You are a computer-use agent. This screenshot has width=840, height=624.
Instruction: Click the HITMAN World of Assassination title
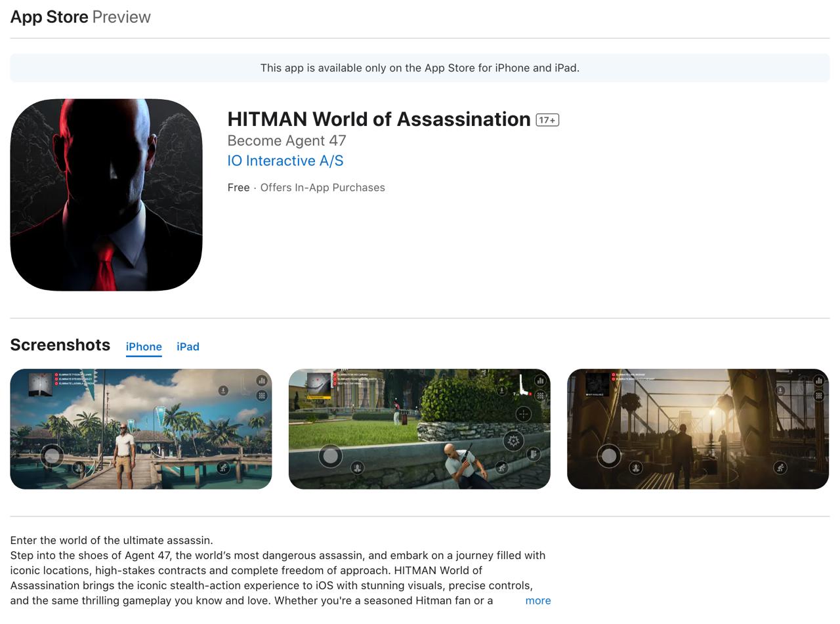tap(379, 119)
